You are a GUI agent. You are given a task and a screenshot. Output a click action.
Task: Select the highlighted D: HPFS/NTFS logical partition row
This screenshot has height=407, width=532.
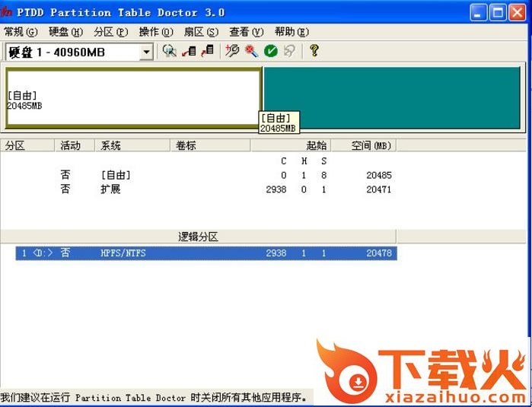206,253
